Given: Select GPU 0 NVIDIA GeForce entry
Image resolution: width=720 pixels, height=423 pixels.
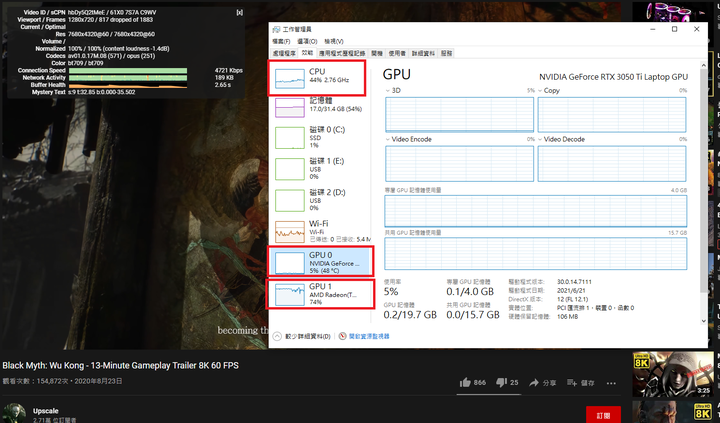Looking at the screenshot, I should pos(321,261).
